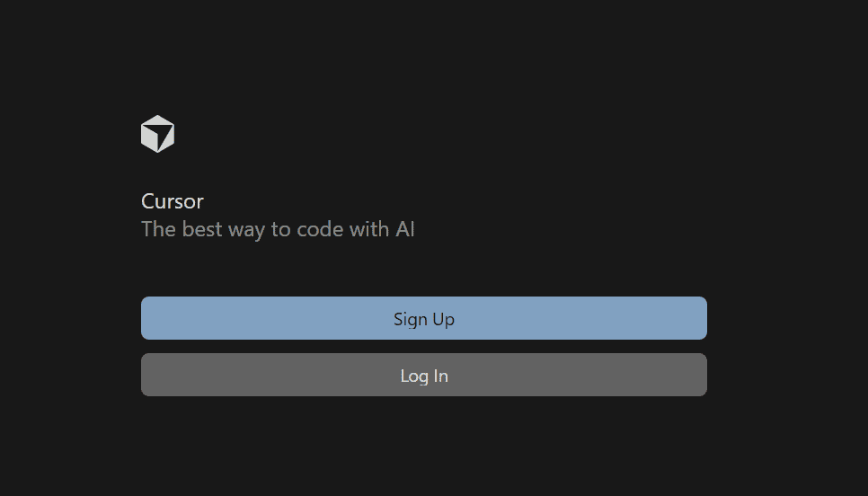Tap the white cube icon at top
The image size is (868, 496).
[157, 134]
